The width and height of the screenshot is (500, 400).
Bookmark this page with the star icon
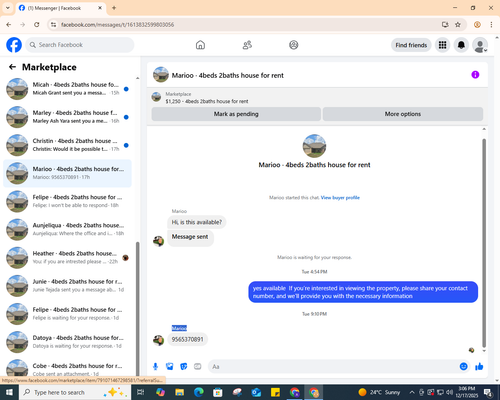(458, 25)
